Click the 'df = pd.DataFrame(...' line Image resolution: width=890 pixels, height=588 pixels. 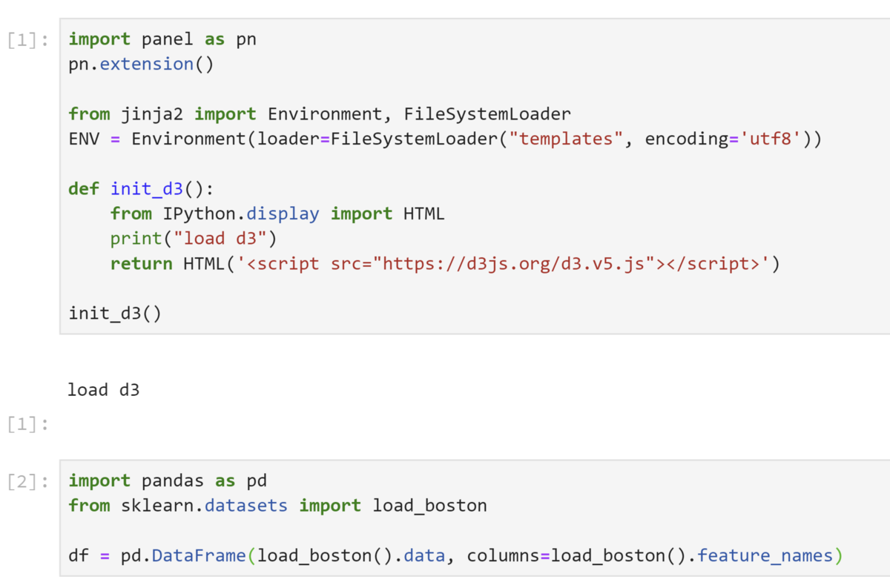(455, 555)
